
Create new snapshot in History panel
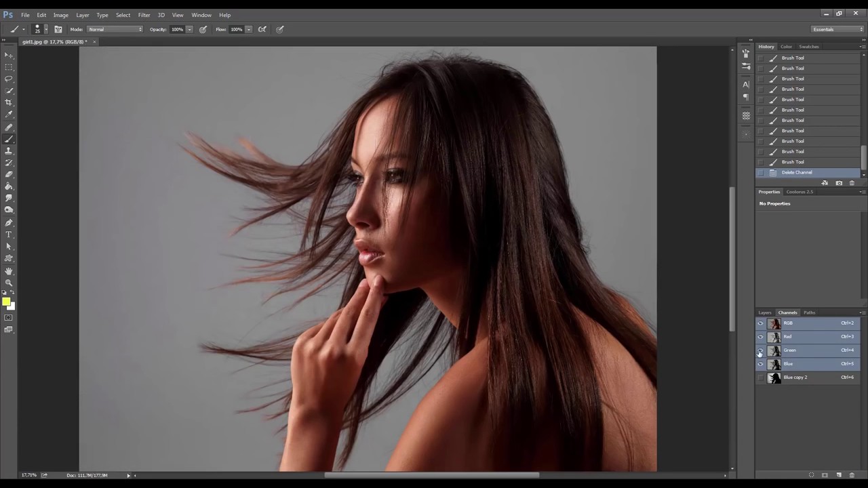839,183
